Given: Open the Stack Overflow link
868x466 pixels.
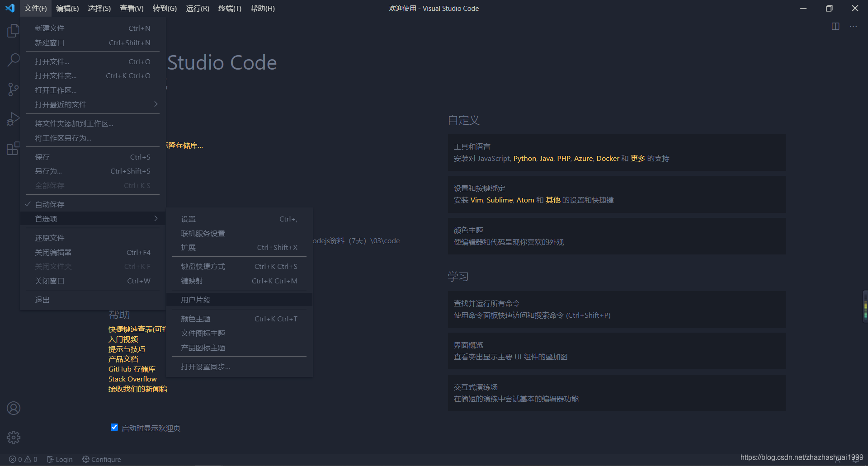Looking at the screenshot, I should [x=132, y=379].
